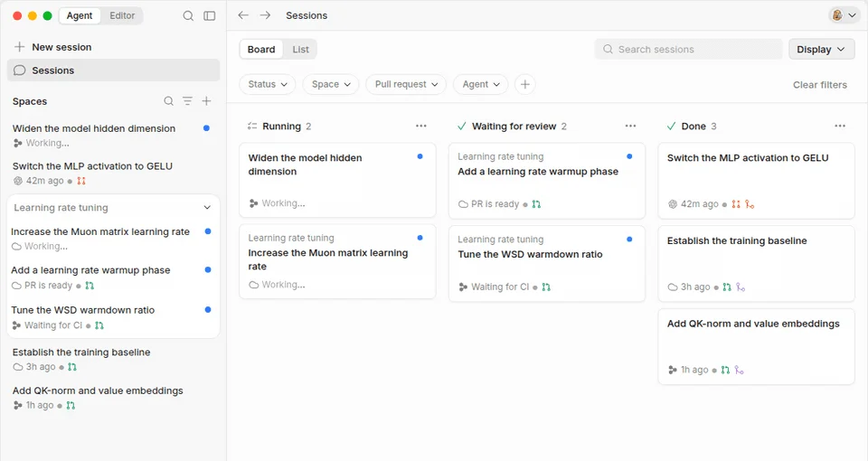This screenshot has height=461, width=868.
Task: Open the Increase the Muon matrix learning rate card
Action: tap(337, 261)
